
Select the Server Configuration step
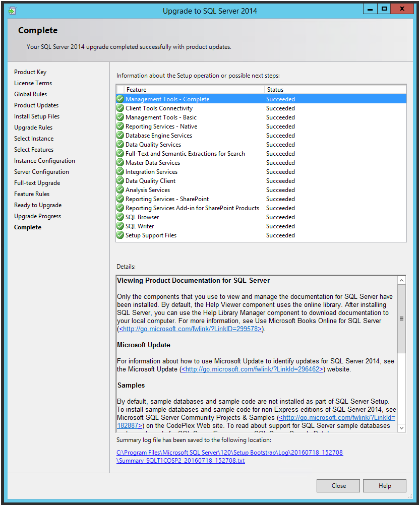tap(42, 172)
